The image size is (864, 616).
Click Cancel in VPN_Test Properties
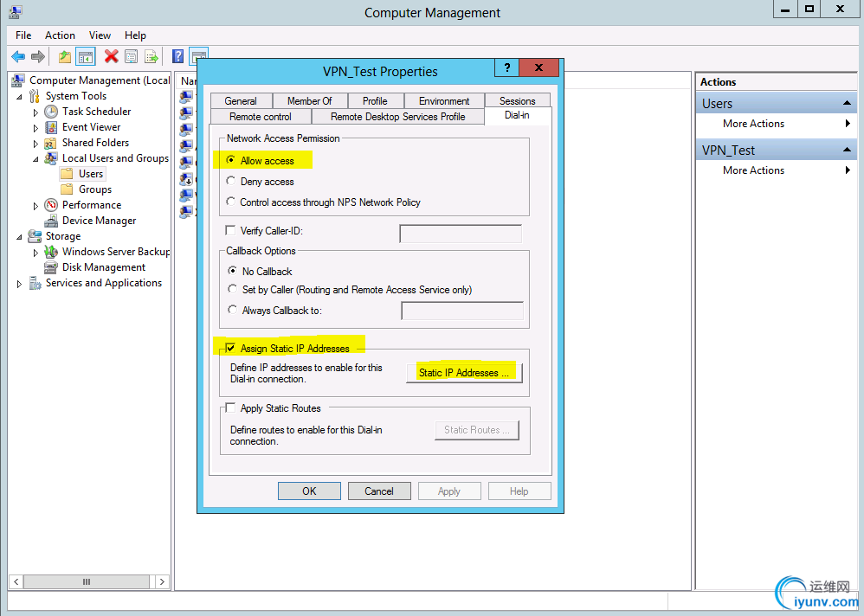click(x=379, y=491)
